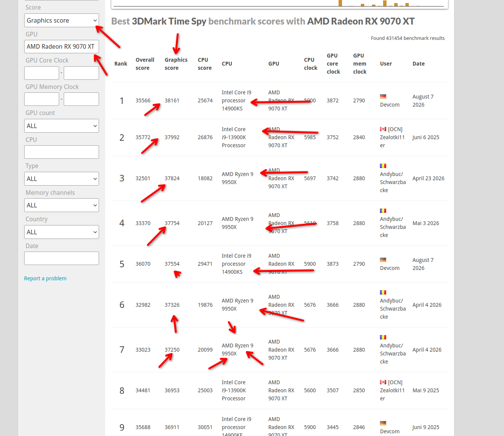Screen dimensions: 504x436
Task: Select overall score 33023
Action: (x=143, y=350)
